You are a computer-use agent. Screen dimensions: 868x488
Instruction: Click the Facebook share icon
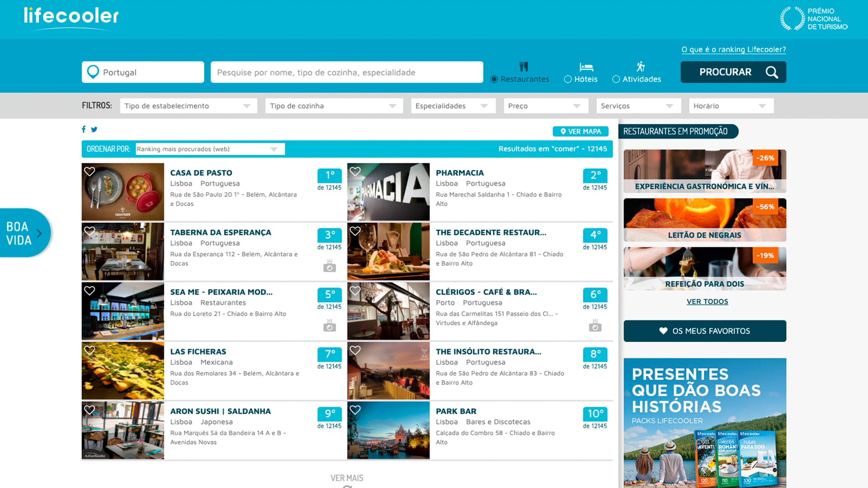pos(84,129)
